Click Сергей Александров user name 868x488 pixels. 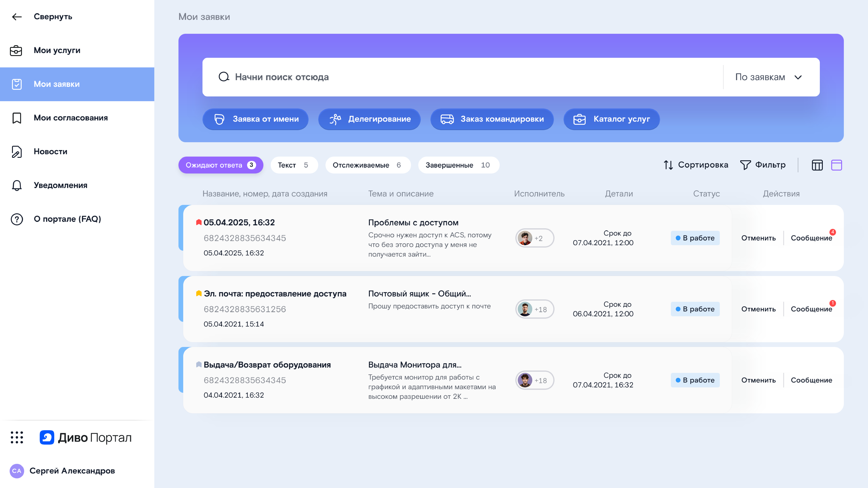[x=72, y=471]
